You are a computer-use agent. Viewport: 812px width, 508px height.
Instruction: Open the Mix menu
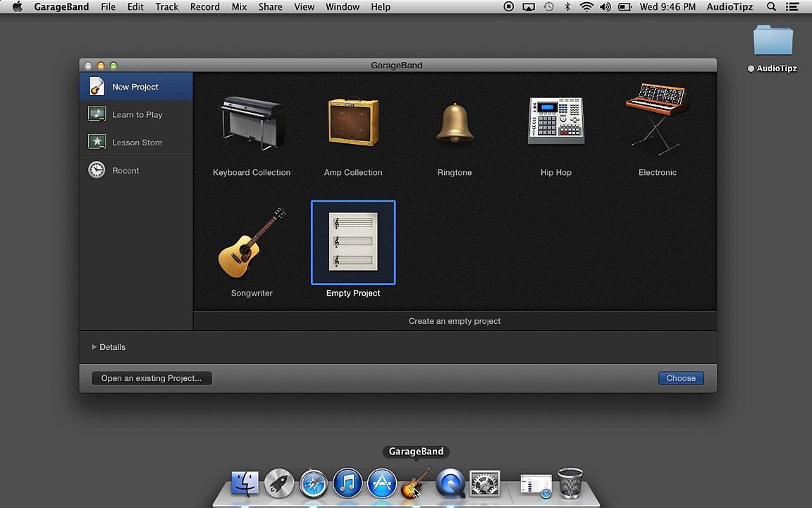tap(239, 7)
